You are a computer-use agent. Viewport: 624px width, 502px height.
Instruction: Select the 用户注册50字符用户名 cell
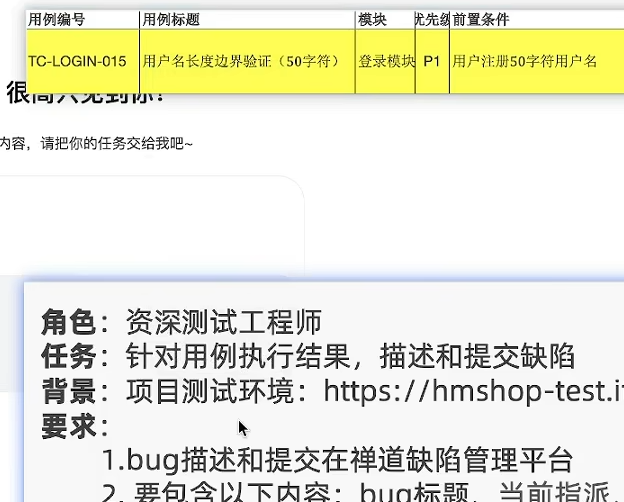pyautogui.click(x=536, y=61)
